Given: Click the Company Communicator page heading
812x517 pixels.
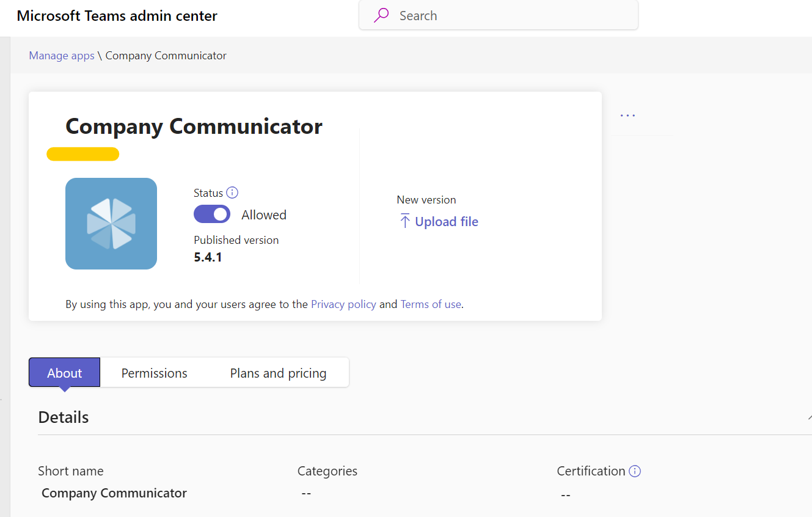Looking at the screenshot, I should (x=193, y=127).
